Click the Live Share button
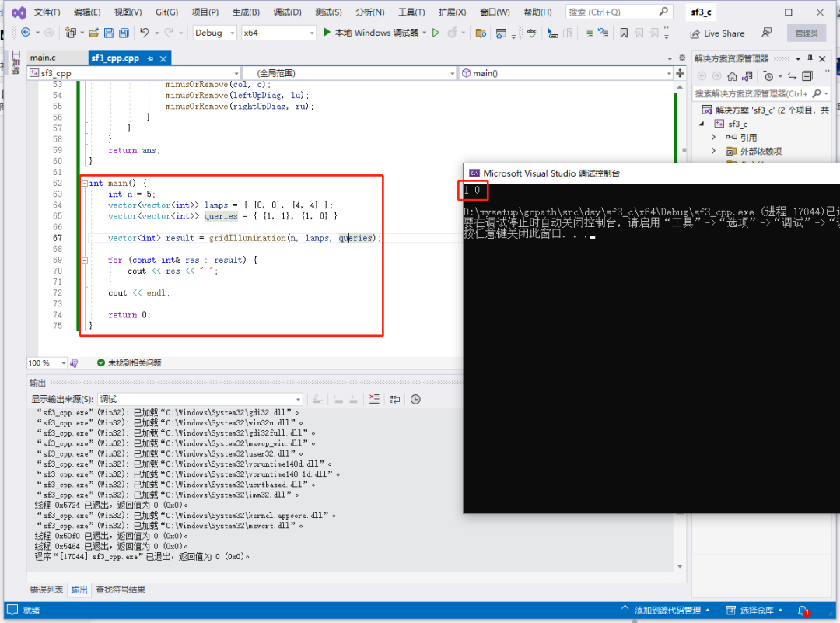 tap(717, 33)
